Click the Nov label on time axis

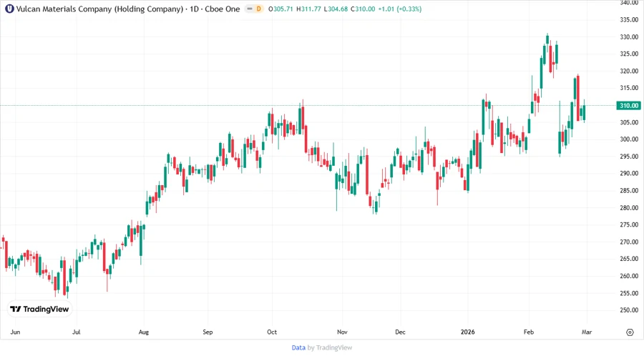click(342, 332)
